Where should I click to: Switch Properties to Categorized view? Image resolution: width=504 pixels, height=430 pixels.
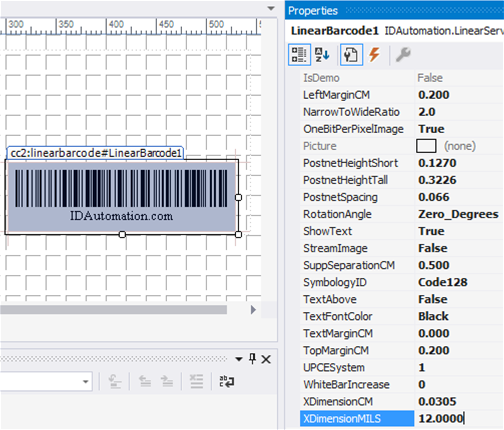tap(299, 55)
